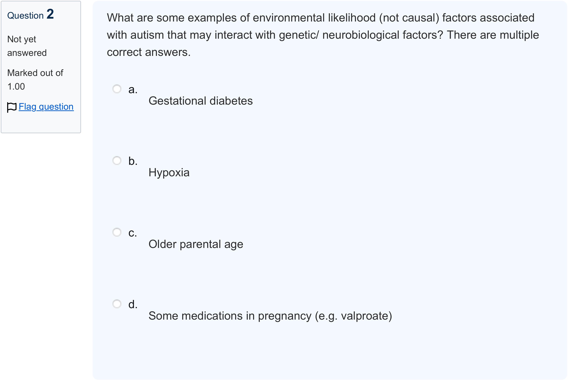Click the question prompt text about autism
This screenshot has width=568, height=392.
click(x=323, y=35)
